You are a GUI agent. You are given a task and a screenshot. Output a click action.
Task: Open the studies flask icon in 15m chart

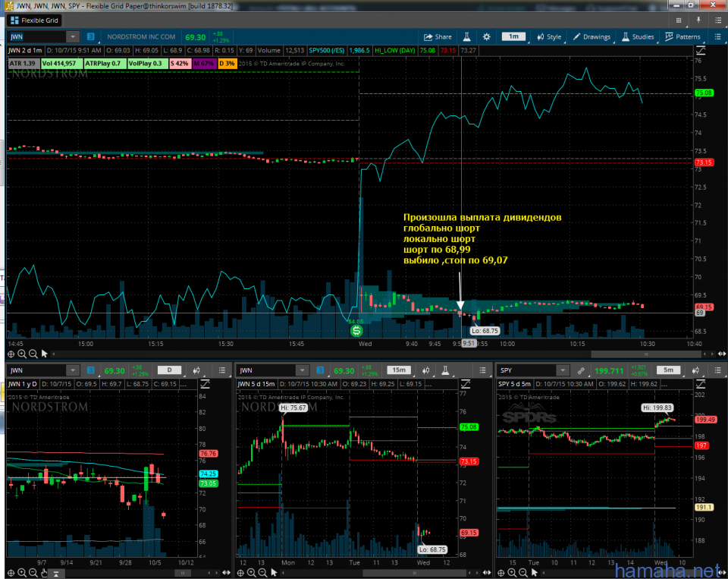point(445,370)
